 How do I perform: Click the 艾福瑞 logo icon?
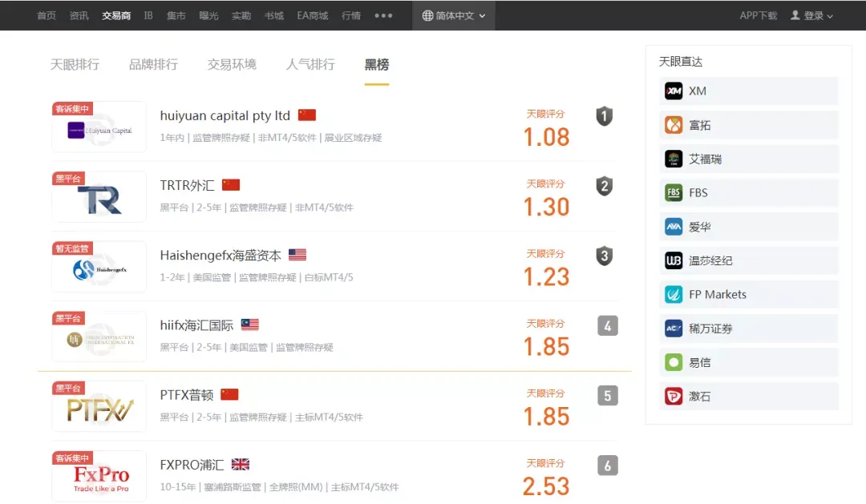(x=674, y=159)
